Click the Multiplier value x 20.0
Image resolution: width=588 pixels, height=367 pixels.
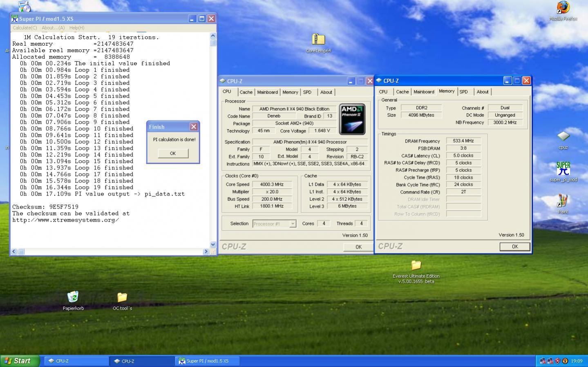coord(272,192)
